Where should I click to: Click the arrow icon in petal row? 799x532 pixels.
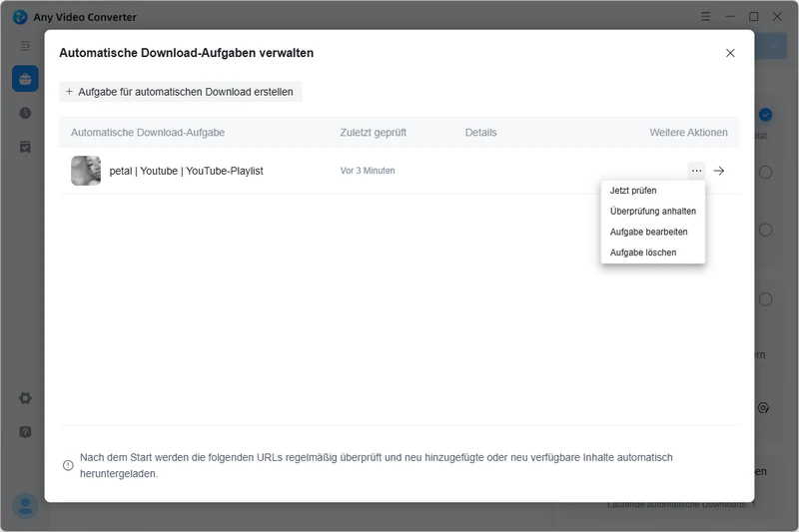(719, 171)
